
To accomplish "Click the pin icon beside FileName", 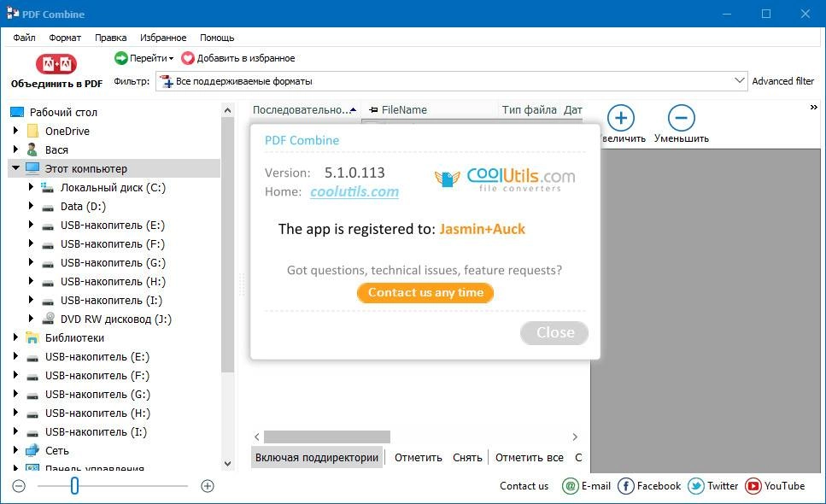I will [373, 110].
